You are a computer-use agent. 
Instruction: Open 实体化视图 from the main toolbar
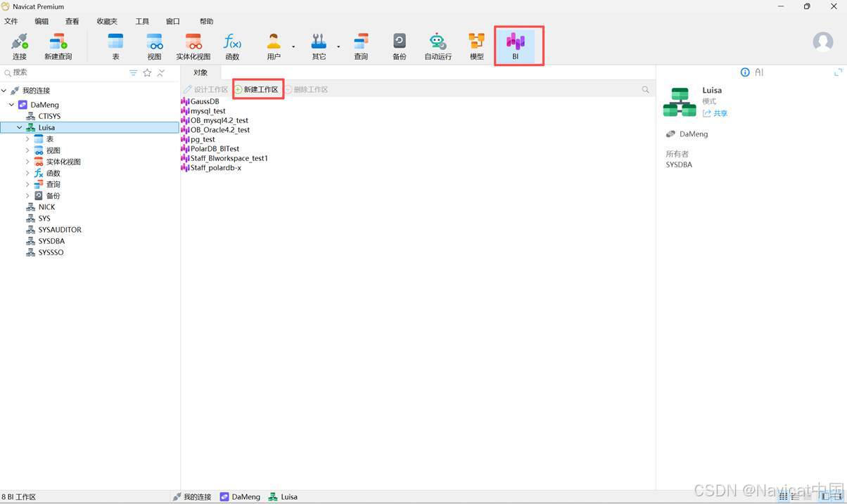pos(193,46)
